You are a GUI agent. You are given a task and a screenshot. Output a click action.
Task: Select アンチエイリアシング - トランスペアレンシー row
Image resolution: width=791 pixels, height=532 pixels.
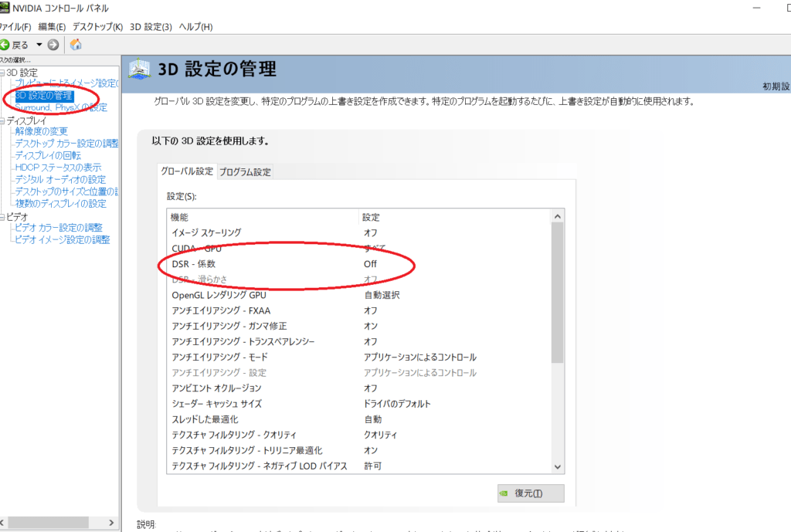(x=358, y=341)
